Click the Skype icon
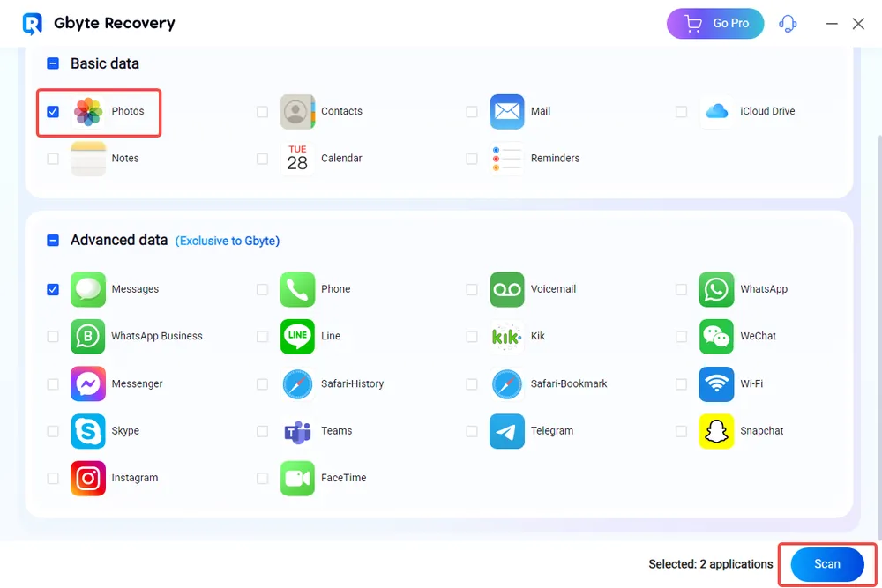Screen dimensions: 882x588 coord(88,431)
